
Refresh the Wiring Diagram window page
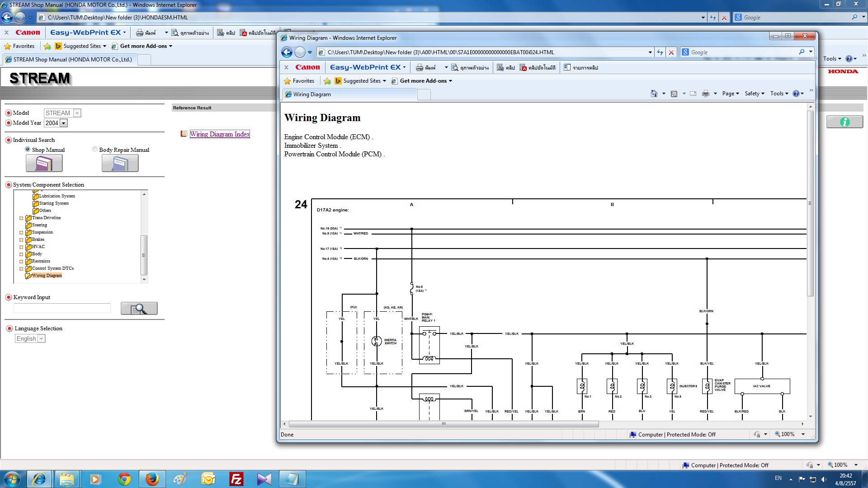point(660,52)
